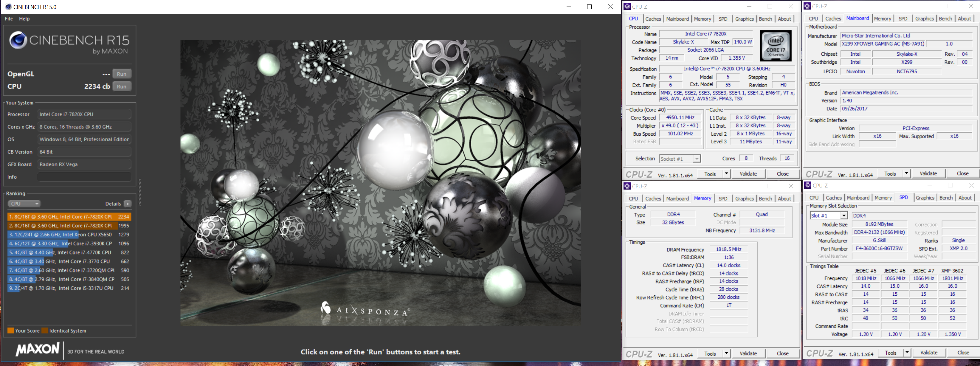
Task: Maximize the Cinebench window
Action: (x=589, y=7)
